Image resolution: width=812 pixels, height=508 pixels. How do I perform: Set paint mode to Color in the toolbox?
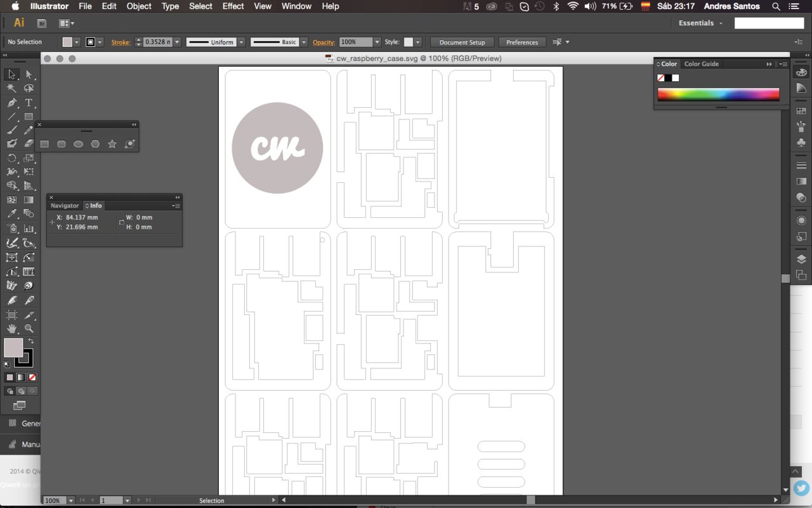pyautogui.click(x=10, y=377)
